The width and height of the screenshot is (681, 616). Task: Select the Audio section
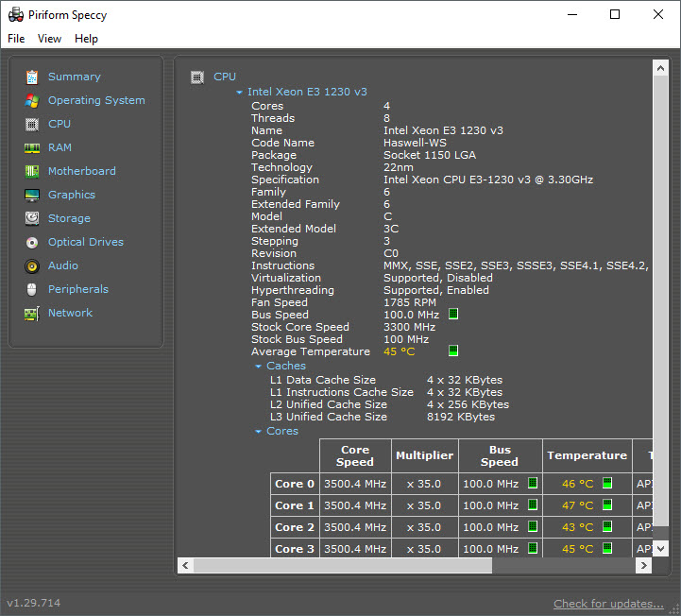[63, 265]
